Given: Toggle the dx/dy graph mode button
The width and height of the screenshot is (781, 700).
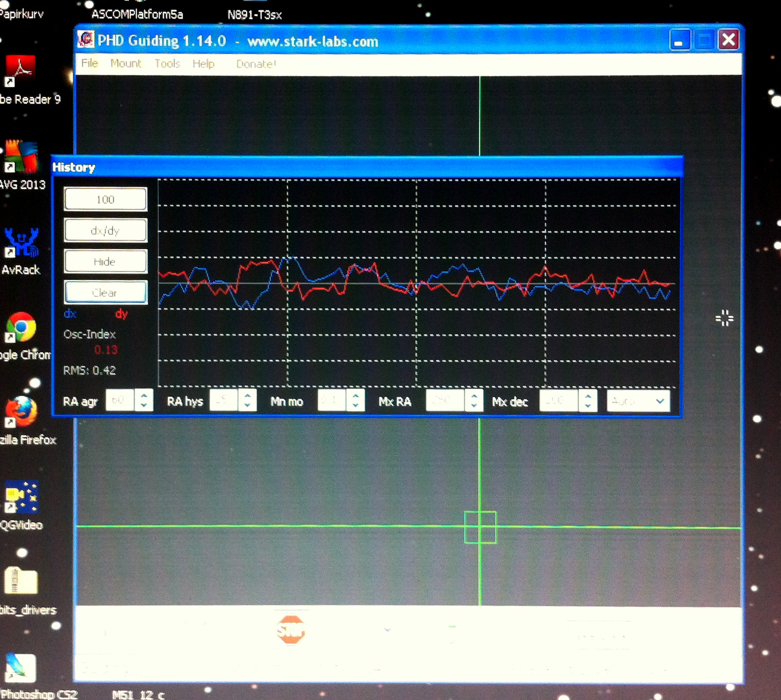Looking at the screenshot, I should click(105, 230).
